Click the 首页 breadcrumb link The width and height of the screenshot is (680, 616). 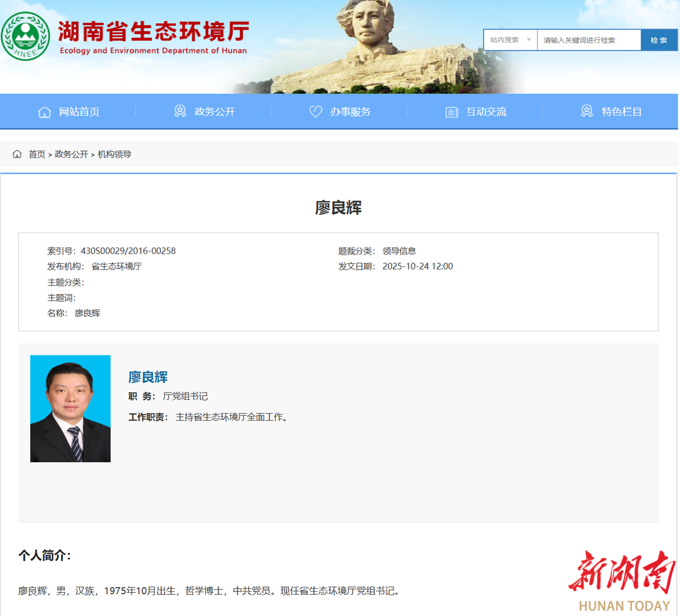(37, 154)
